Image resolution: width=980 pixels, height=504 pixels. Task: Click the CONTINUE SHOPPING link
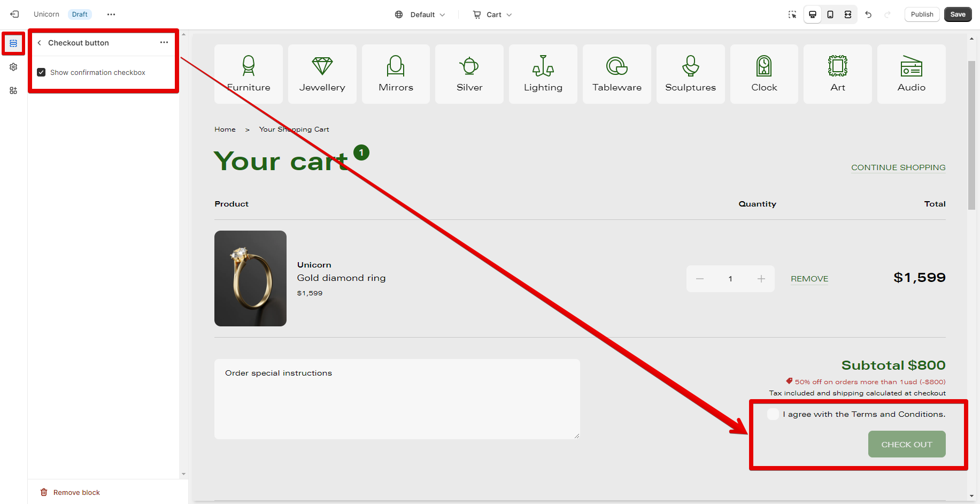click(898, 167)
